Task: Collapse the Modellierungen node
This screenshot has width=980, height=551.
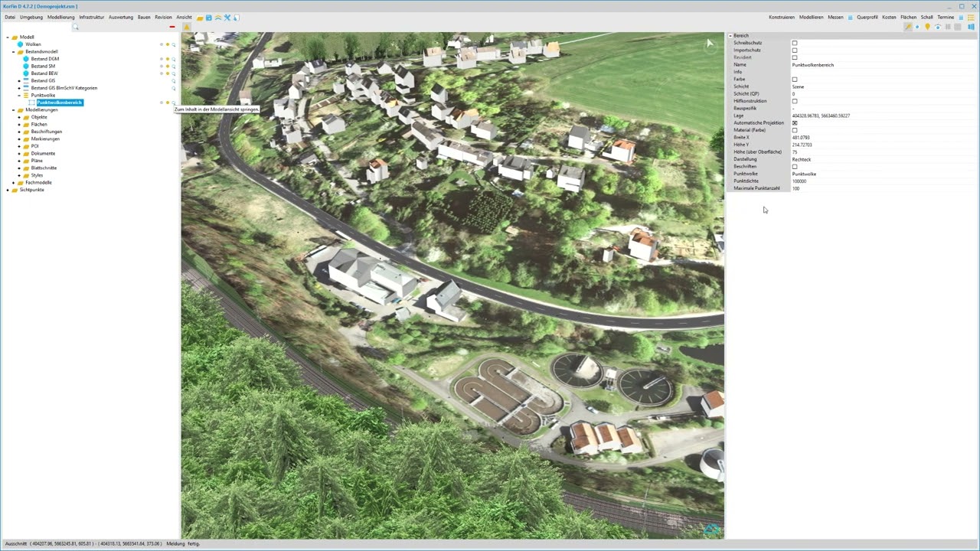Action: point(13,110)
